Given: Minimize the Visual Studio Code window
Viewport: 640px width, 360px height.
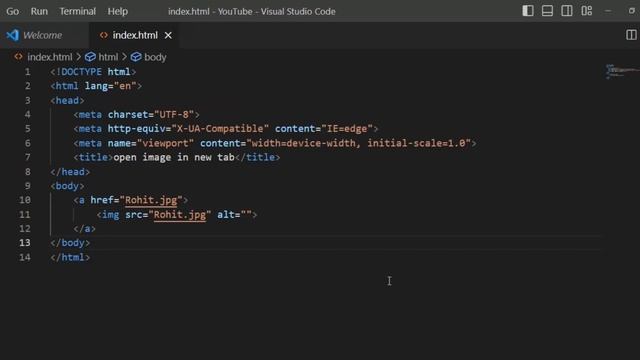Looking at the screenshot, I should (608, 11).
